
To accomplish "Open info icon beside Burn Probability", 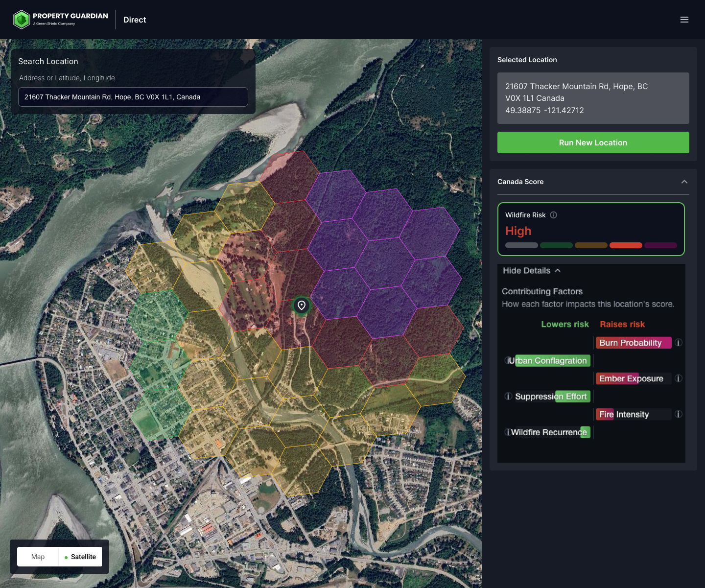I will 679,343.
